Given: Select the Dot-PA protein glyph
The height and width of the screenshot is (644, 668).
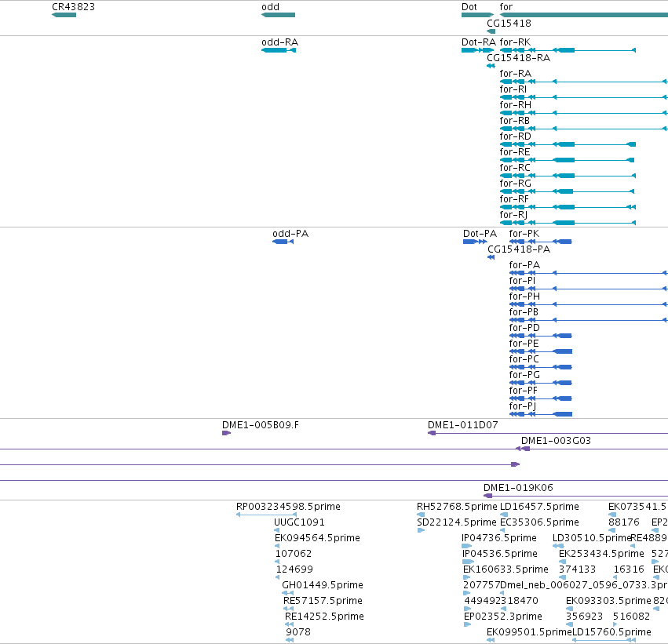Looking at the screenshot, I should pyautogui.click(x=475, y=242).
